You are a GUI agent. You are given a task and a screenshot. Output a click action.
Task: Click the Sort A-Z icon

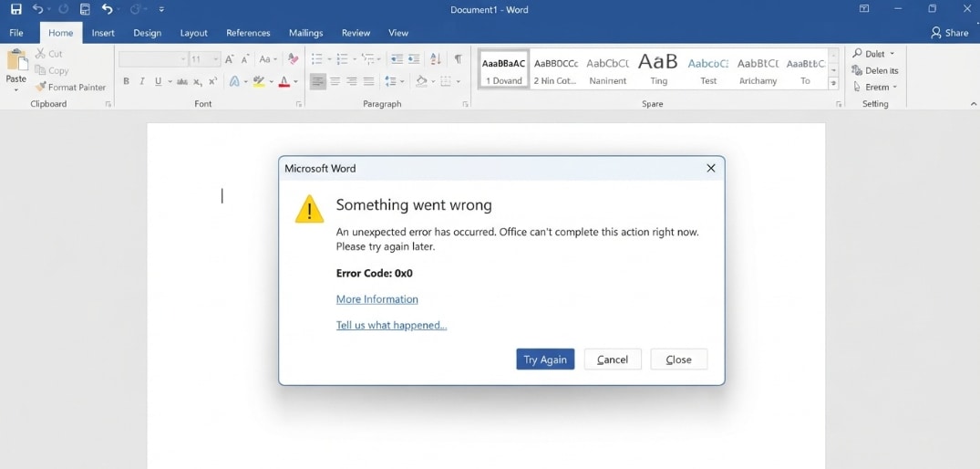pyautogui.click(x=436, y=58)
